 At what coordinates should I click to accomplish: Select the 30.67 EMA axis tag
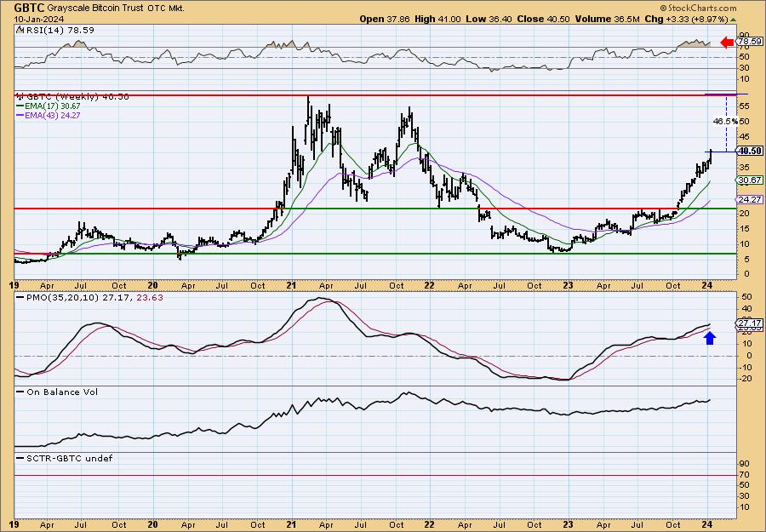pyautogui.click(x=749, y=180)
